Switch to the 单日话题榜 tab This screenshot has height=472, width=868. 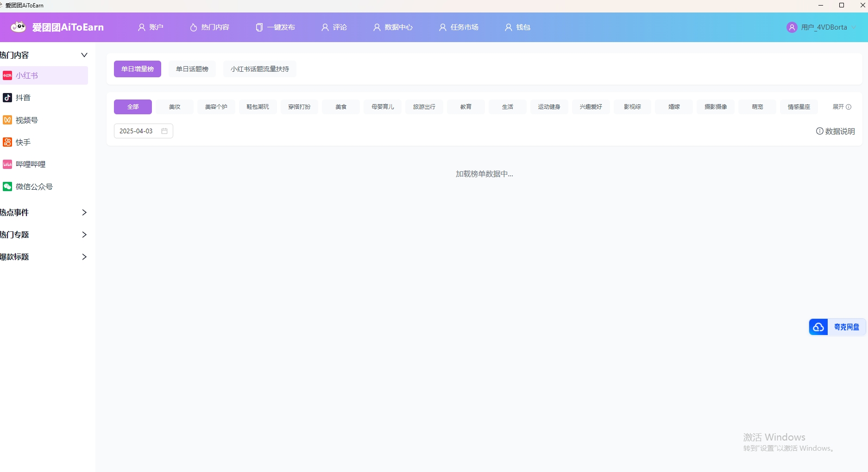pyautogui.click(x=192, y=69)
